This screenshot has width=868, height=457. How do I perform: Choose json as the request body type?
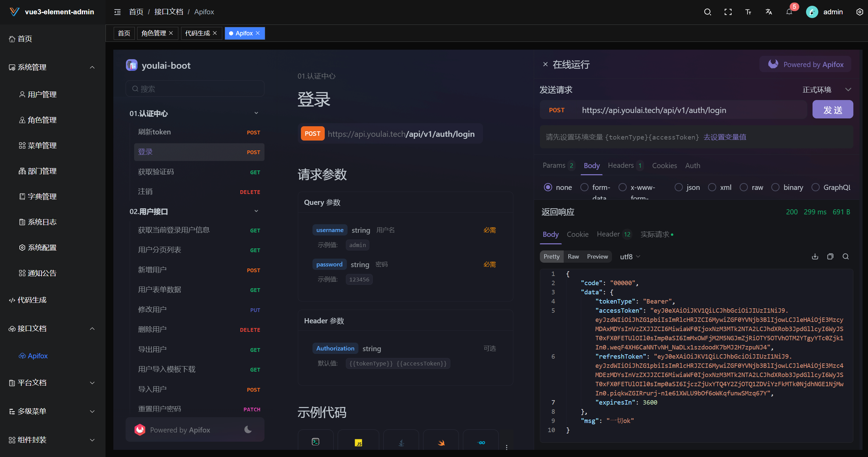[679, 187]
